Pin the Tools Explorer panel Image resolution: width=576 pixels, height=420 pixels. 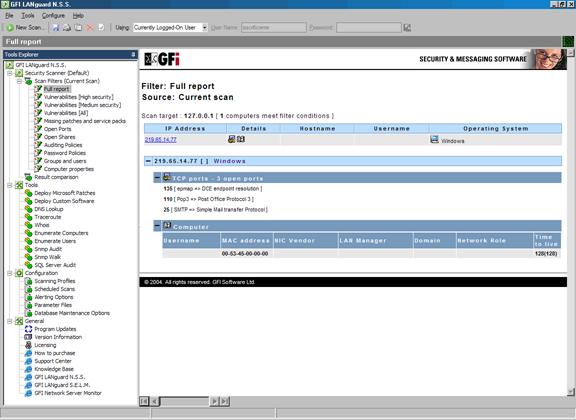133,54
